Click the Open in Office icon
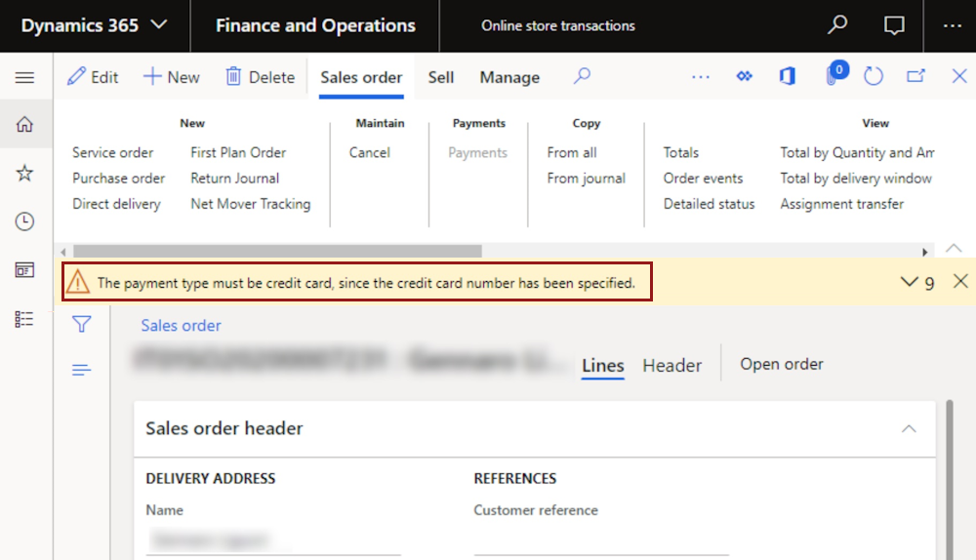This screenshot has height=560, width=976. [788, 76]
